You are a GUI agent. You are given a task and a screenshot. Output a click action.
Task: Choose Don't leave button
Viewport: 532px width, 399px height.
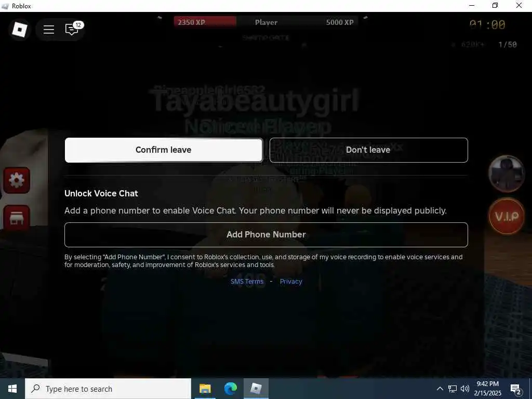[368, 150]
